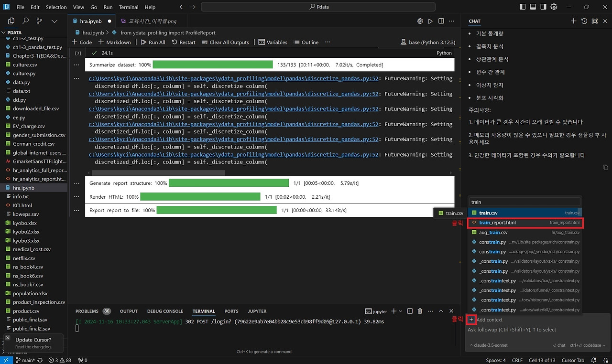The width and height of the screenshot is (612, 364).
Task: Open notebook settings gear icon
Action: click(420, 21)
